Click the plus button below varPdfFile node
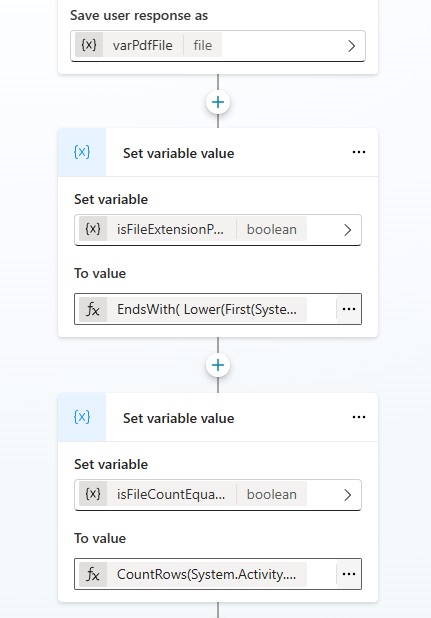Screen dimensions: 431x618 [x=218, y=102]
